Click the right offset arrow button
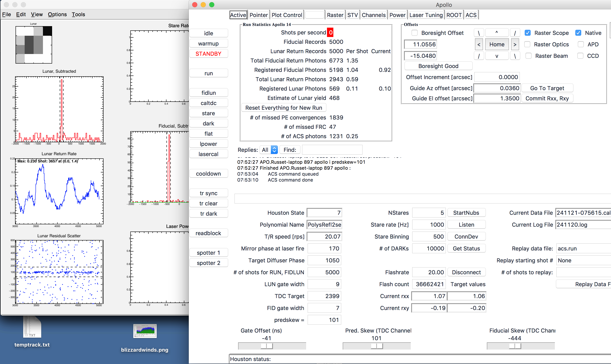 [x=515, y=44]
